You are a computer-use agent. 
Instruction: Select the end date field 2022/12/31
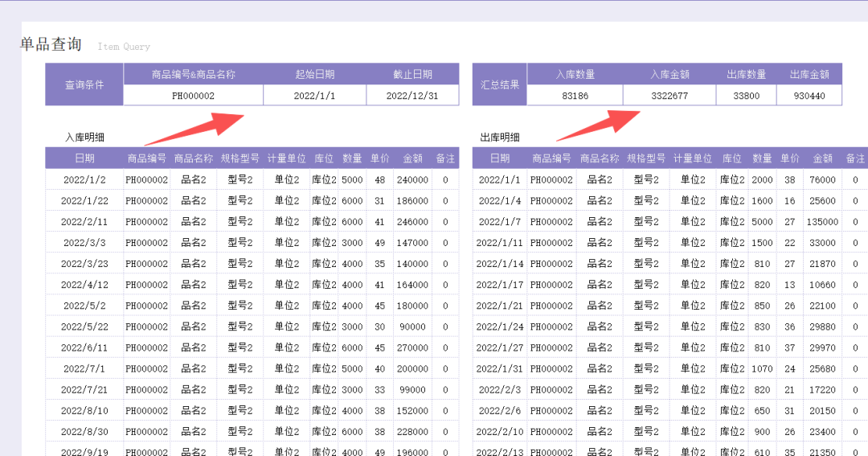pyautogui.click(x=412, y=96)
